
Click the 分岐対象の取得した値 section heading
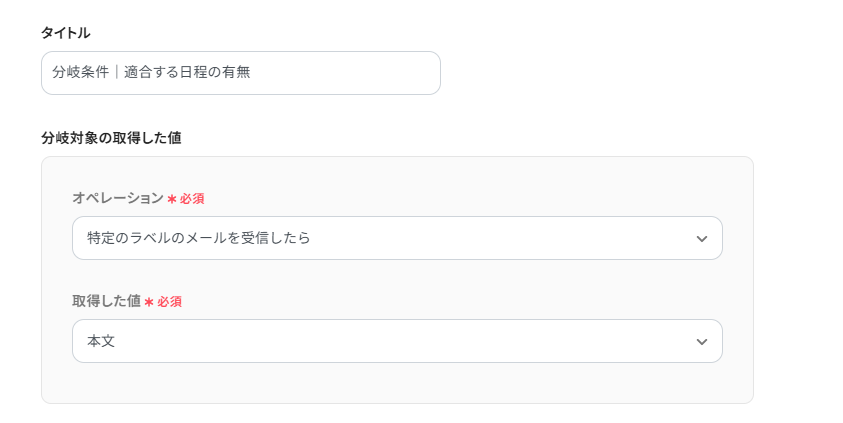pos(111,138)
